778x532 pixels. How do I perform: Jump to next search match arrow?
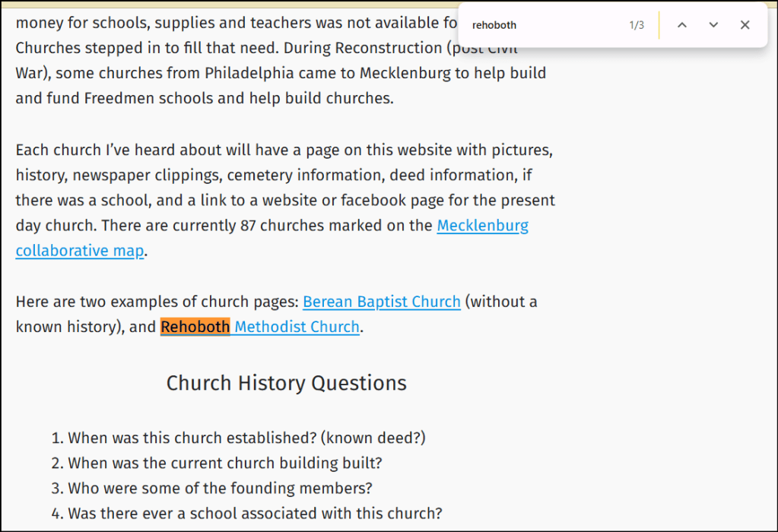pyautogui.click(x=713, y=25)
